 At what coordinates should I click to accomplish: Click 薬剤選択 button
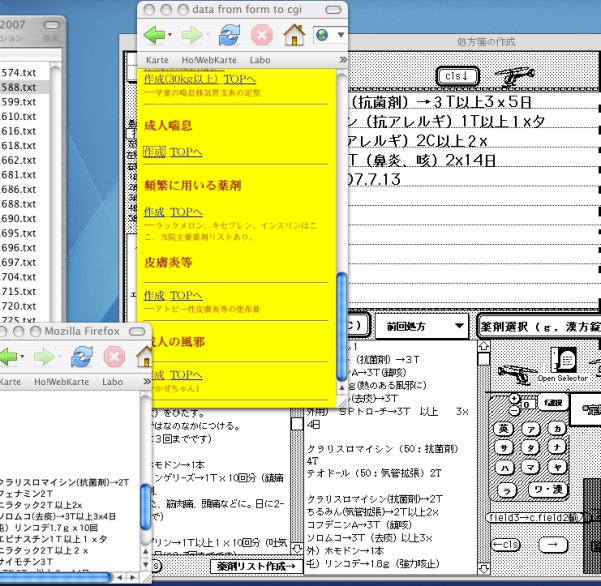[539, 327]
